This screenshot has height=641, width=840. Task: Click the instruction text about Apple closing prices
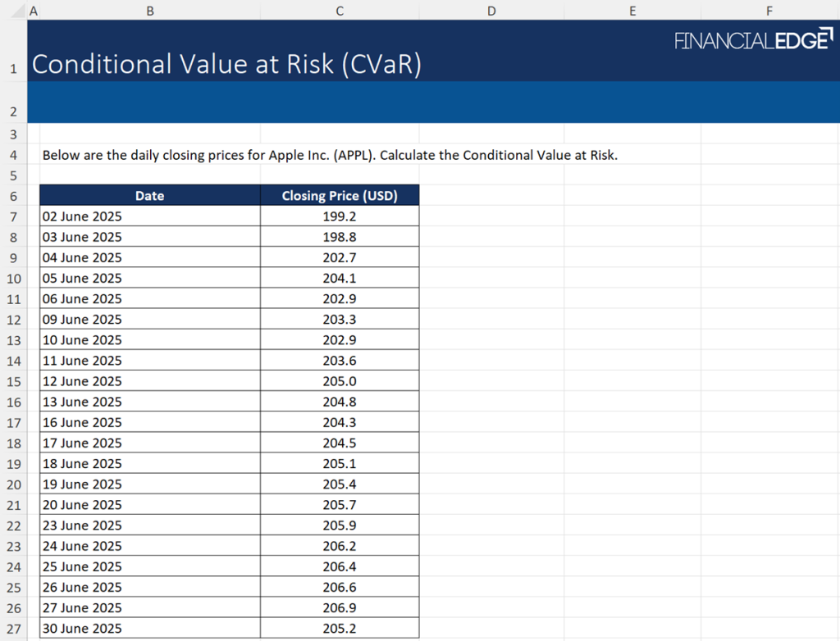[x=328, y=155]
